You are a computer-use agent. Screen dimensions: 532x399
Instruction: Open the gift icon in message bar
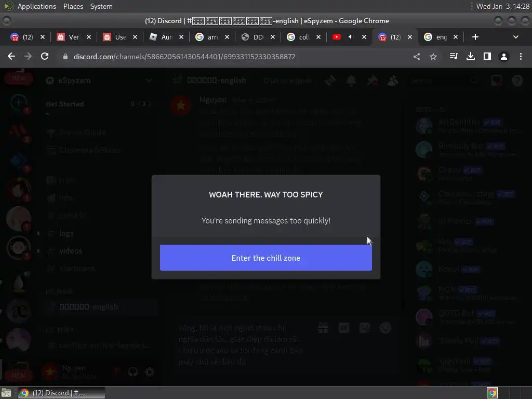point(323,328)
